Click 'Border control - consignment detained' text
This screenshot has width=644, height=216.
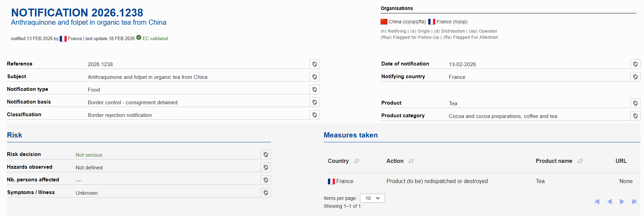(133, 103)
